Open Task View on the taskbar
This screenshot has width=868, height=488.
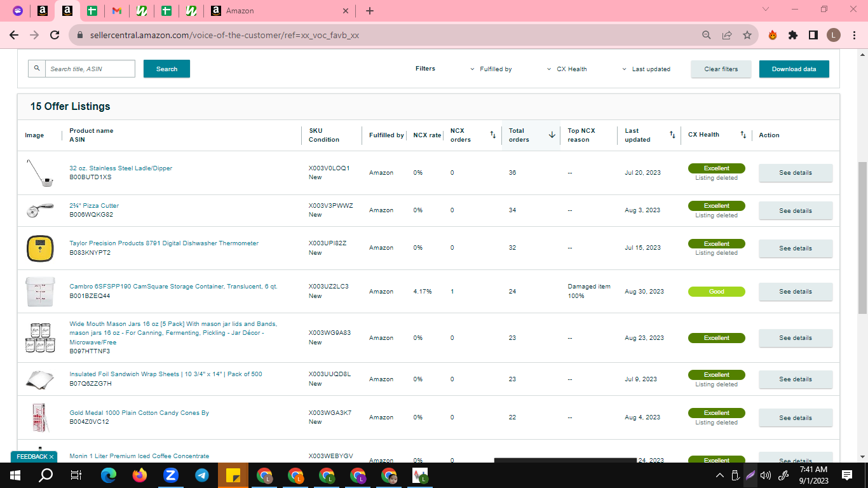pos(76,475)
